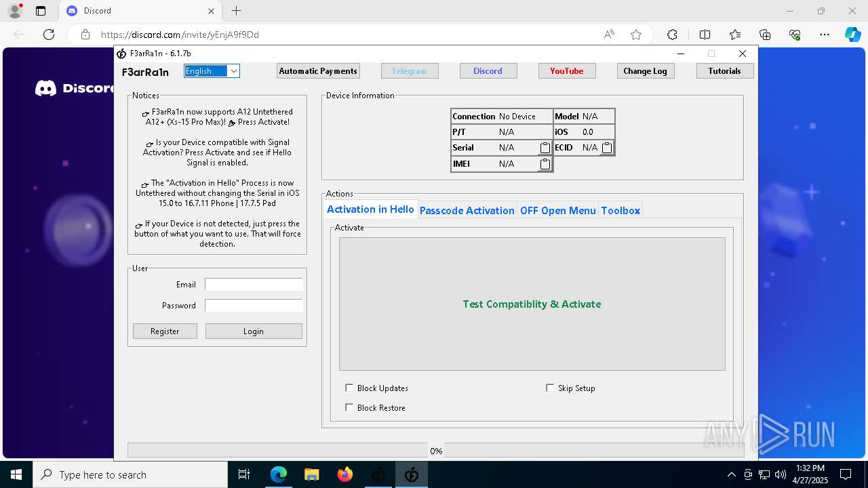Focus the Email input field

coord(254,285)
